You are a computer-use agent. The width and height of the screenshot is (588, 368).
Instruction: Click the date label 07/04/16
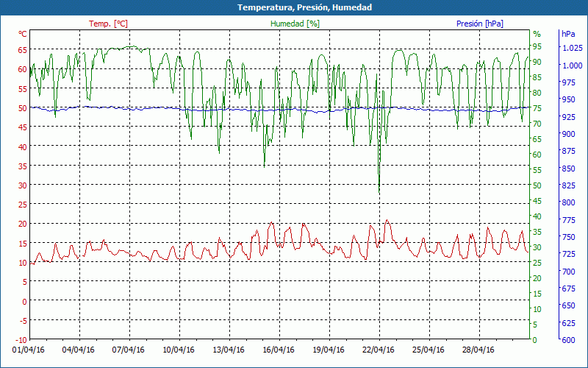coord(128,350)
